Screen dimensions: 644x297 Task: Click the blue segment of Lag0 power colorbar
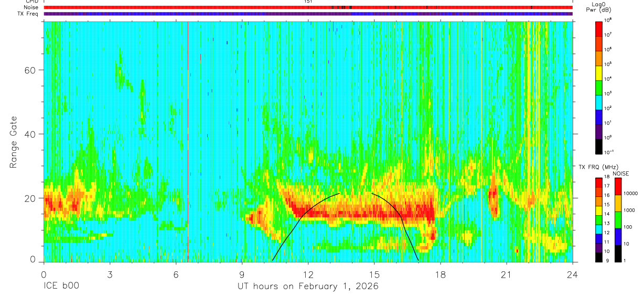tap(599, 116)
